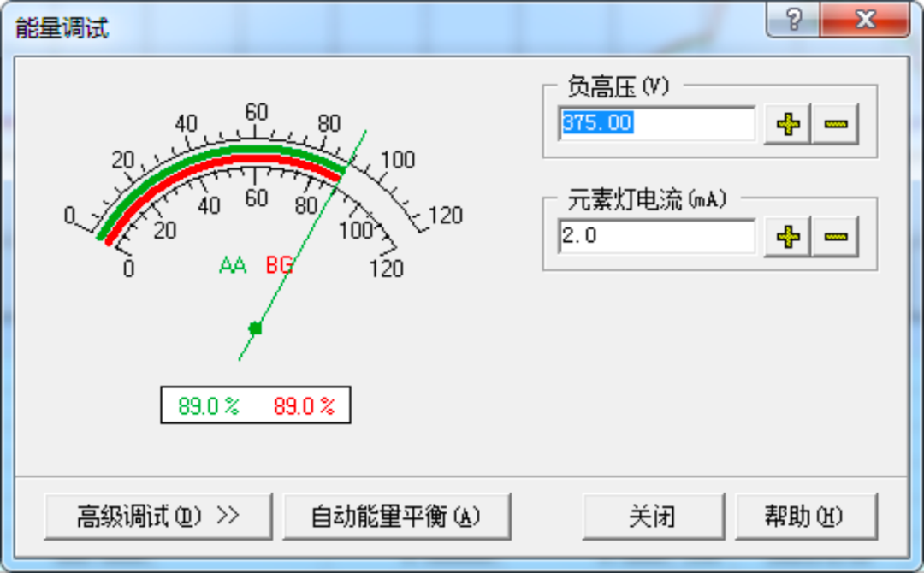
Task: Click the yellow minus icon beside 负高压
Action: [836, 123]
